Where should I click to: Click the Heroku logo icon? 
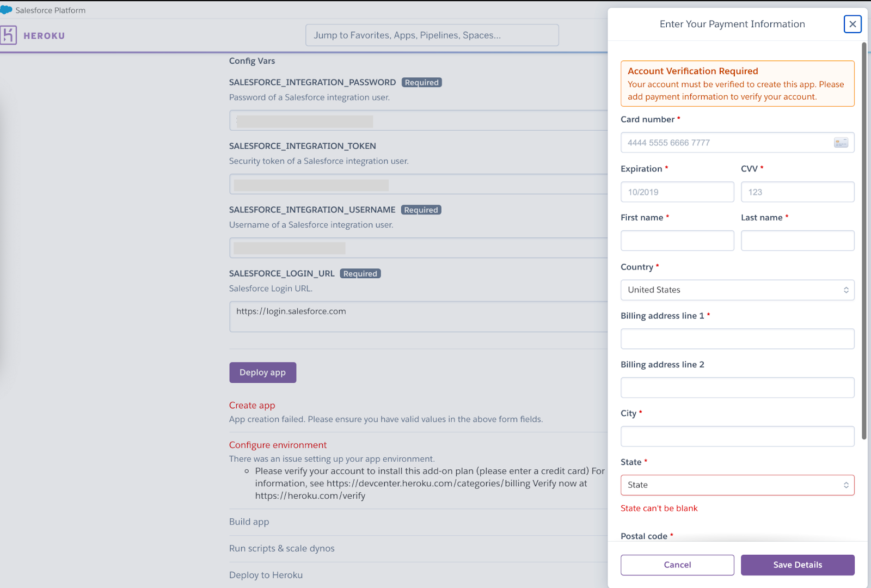click(x=8, y=35)
